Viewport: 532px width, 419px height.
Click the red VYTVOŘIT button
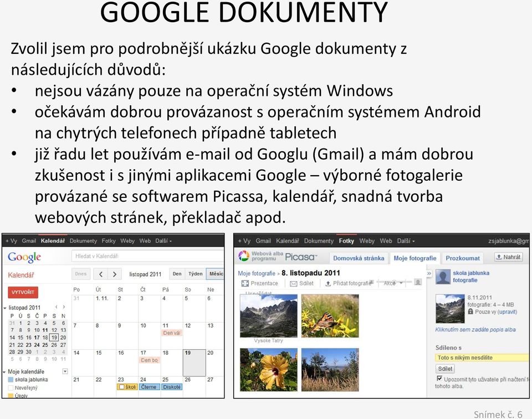(x=23, y=292)
